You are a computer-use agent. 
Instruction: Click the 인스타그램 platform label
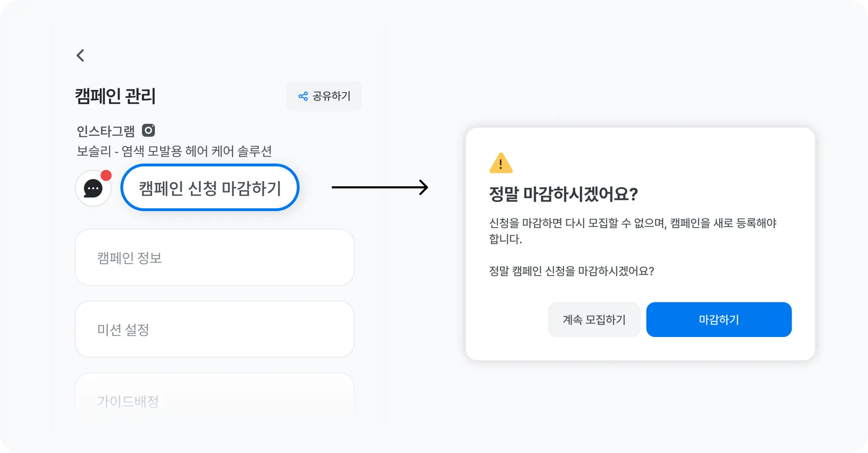106,131
